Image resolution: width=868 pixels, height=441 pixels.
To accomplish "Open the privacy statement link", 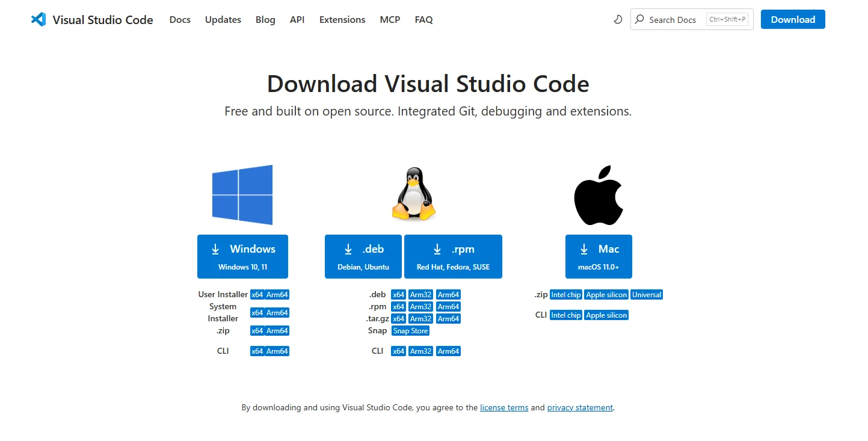I will [580, 407].
